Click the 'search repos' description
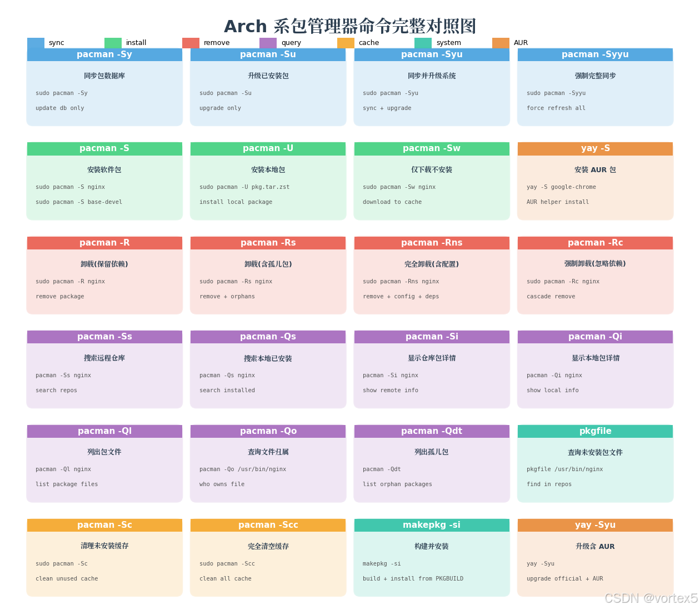 (57, 391)
